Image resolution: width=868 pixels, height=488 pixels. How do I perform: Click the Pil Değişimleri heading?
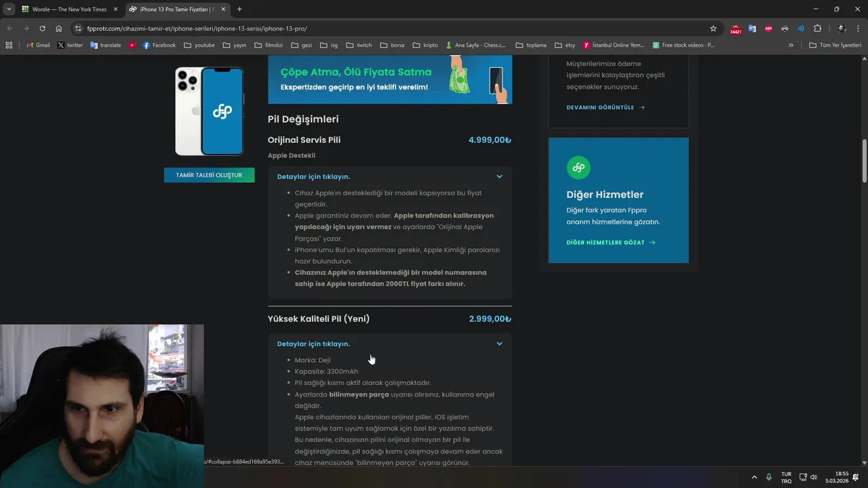pos(303,119)
